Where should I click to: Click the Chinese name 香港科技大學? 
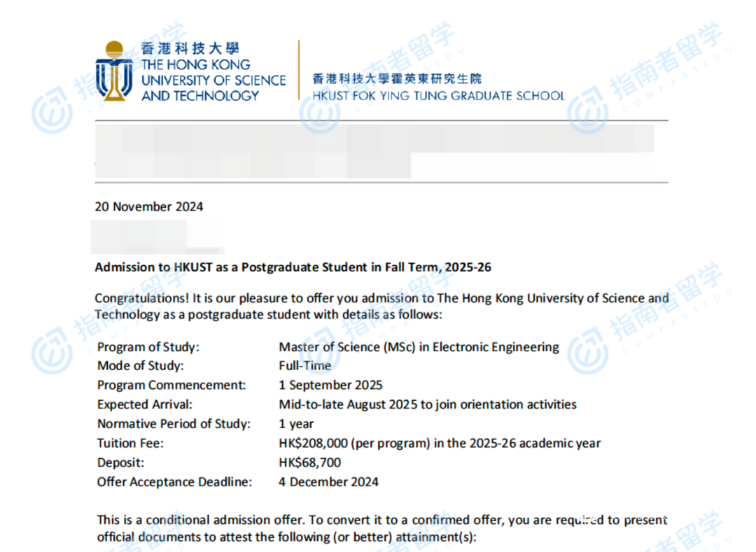(190, 49)
